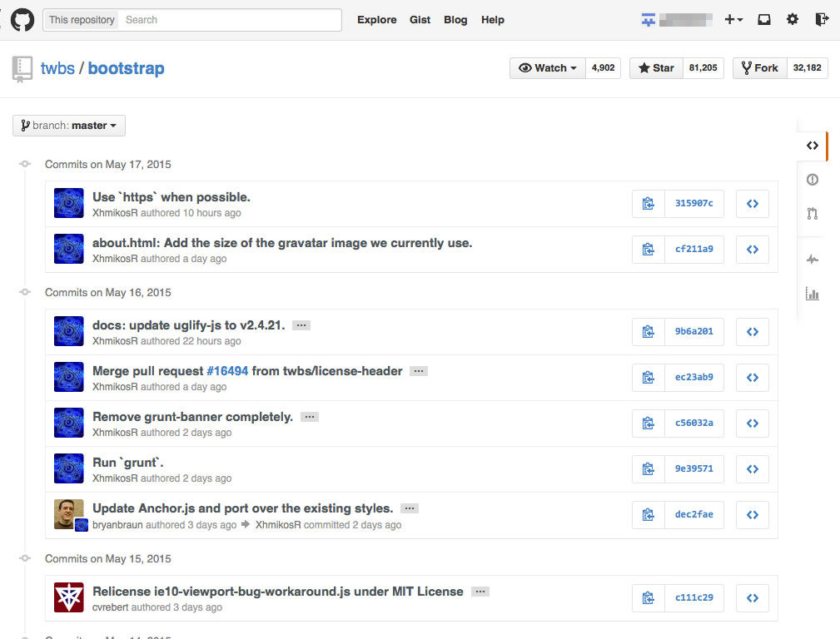Open account settings gear icon
This screenshot has height=639, width=840.
[x=792, y=19]
